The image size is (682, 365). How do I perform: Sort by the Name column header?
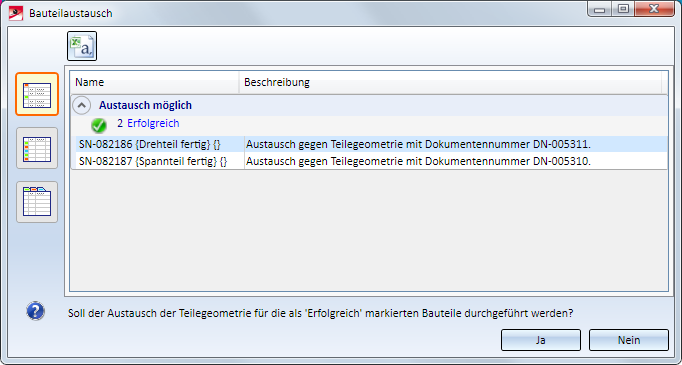(x=155, y=82)
